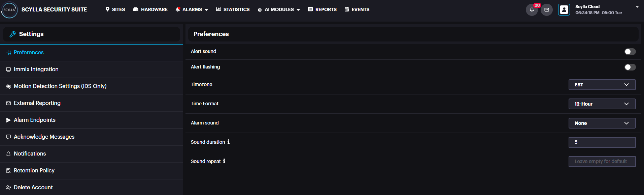The image size is (644, 195).
Task: Enable the Alert sound toggle
Action: [x=630, y=52]
